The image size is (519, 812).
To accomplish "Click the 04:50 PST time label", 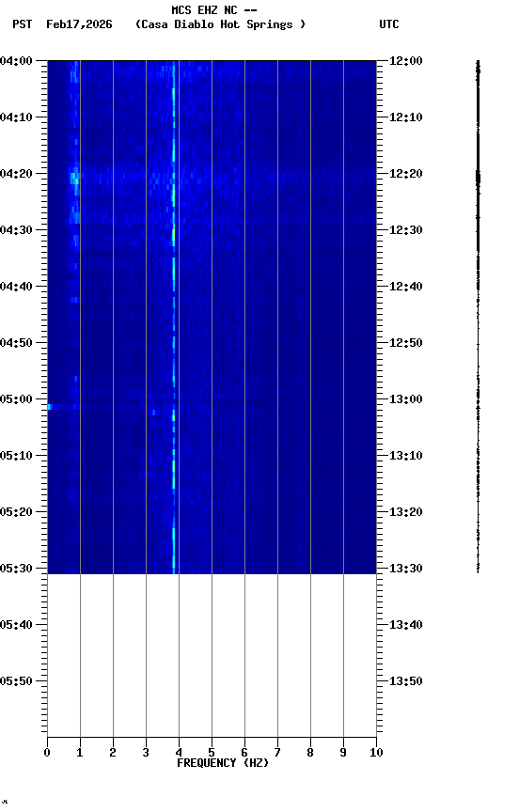I will point(16,343).
